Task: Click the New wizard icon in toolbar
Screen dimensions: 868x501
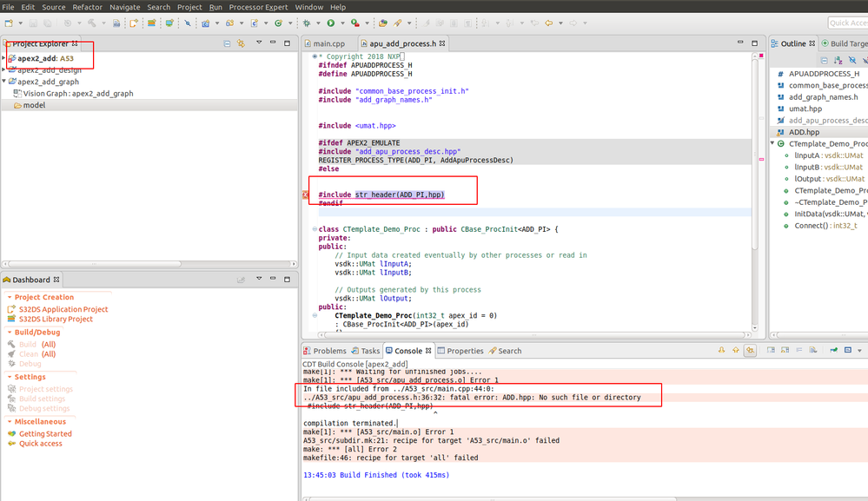Action: (x=9, y=23)
